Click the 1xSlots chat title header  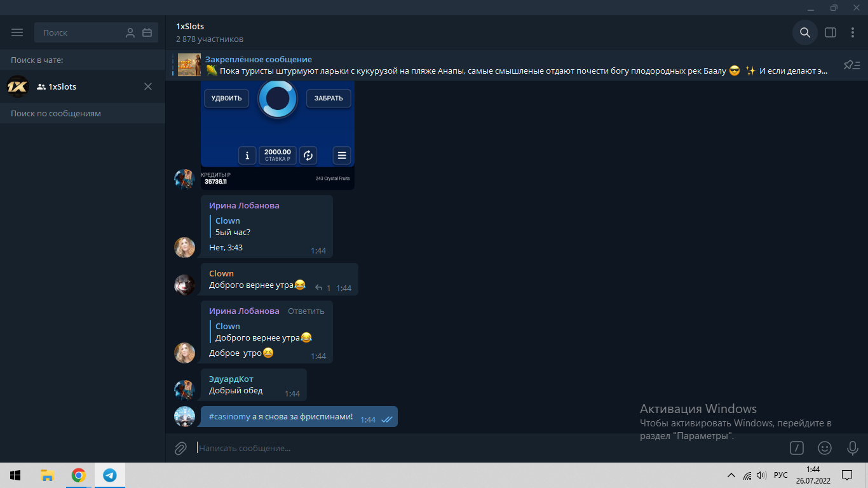(190, 26)
